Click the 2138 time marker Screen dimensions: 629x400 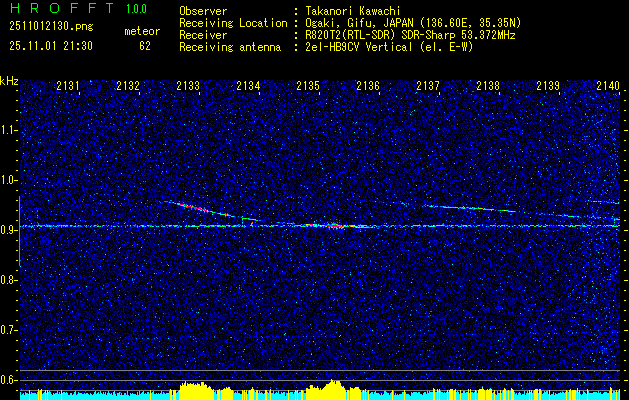pos(488,85)
